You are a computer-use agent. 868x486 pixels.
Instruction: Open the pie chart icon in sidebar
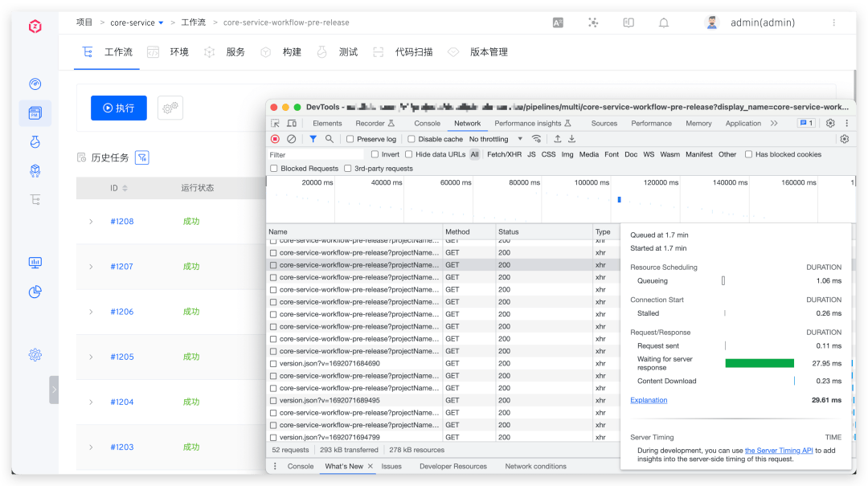[x=35, y=292]
